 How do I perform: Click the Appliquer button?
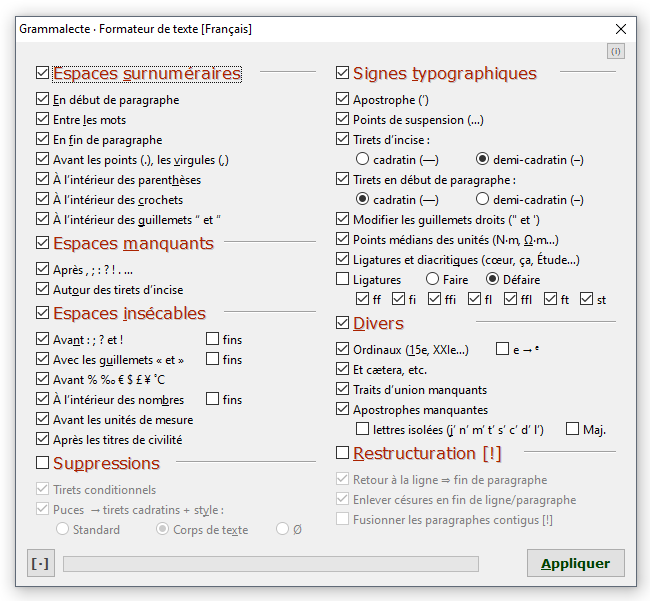click(x=575, y=563)
